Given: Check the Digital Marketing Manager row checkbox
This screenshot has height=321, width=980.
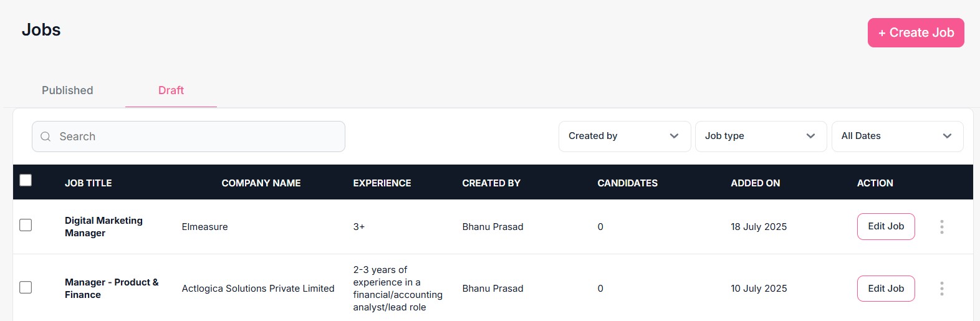Looking at the screenshot, I should coord(26,225).
